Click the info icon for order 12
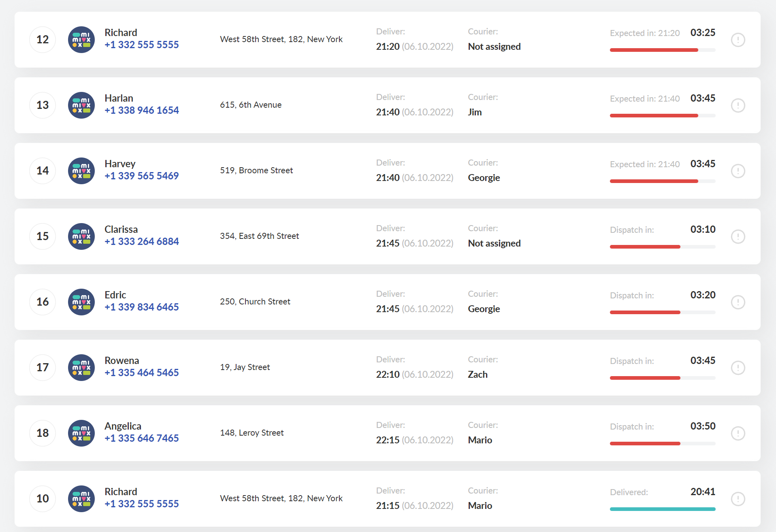 click(x=738, y=40)
